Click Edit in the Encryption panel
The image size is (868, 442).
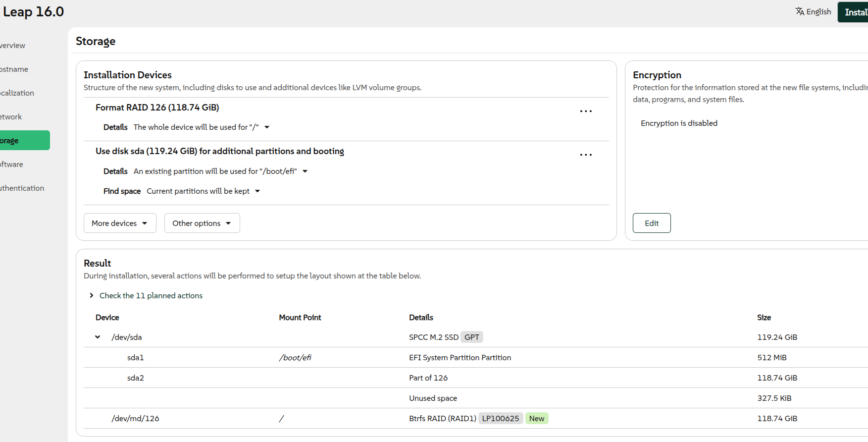[651, 223]
